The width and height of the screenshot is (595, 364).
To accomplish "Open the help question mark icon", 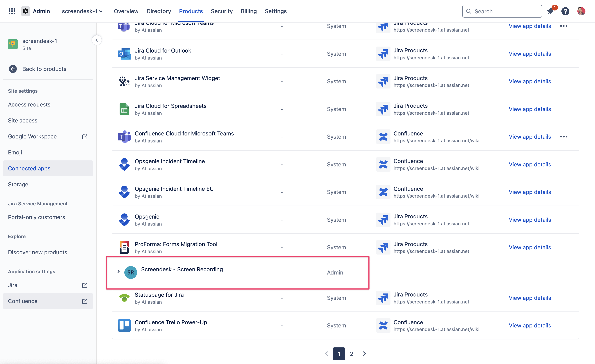I will point(565,11).
